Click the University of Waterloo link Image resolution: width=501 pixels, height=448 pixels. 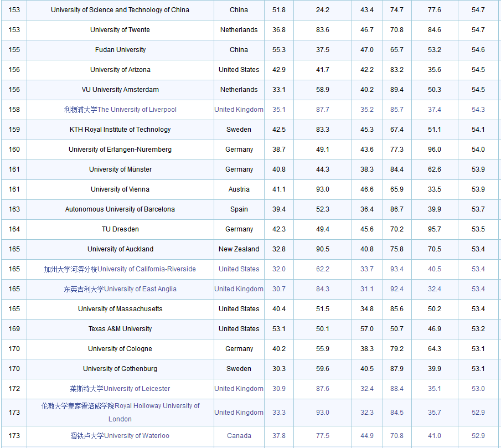pyautogui.click(x=120, y=436)
